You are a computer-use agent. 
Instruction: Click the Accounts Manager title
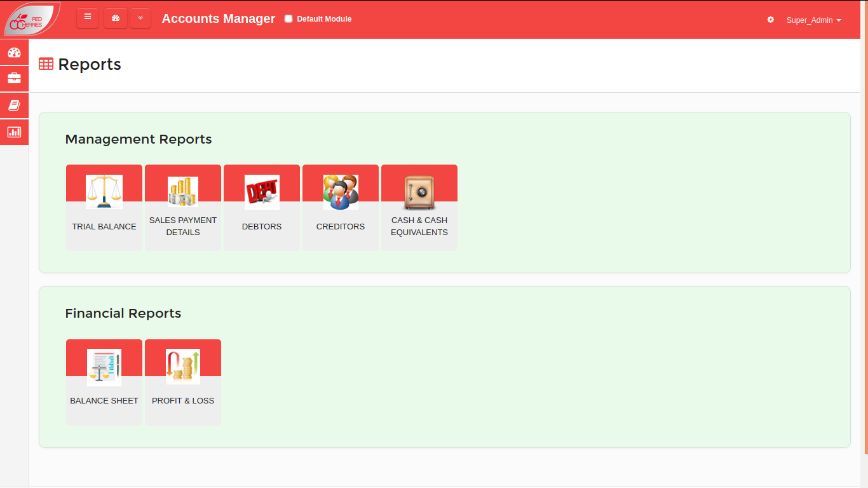[x=219, y=18]
